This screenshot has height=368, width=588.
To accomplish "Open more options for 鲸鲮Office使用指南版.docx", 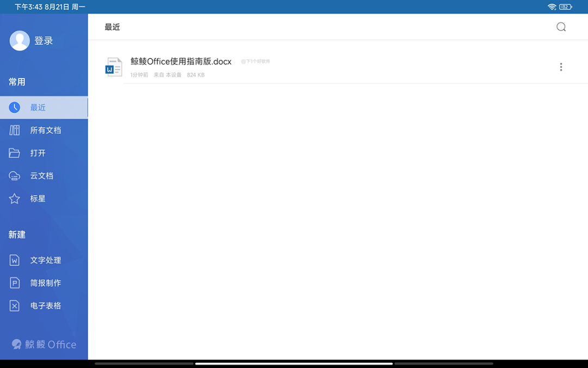I will [561, 67].
